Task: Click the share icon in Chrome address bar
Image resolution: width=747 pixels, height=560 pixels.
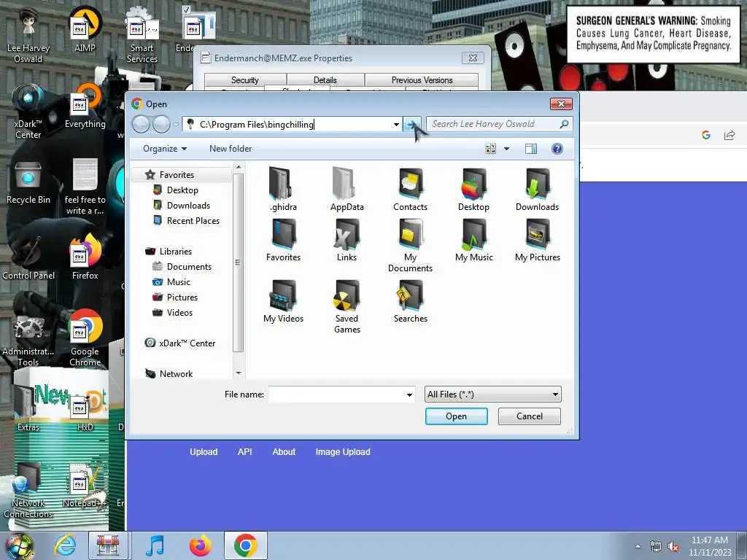Action: coord(729,135)
